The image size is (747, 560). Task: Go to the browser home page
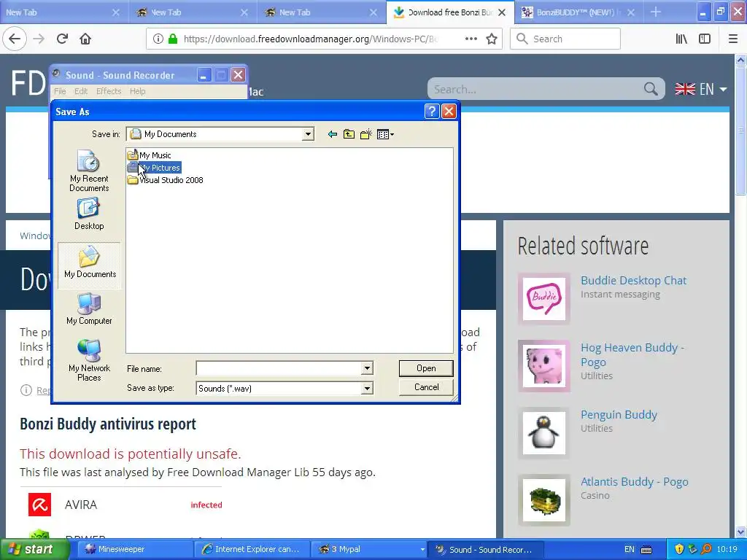coord(85,39)
